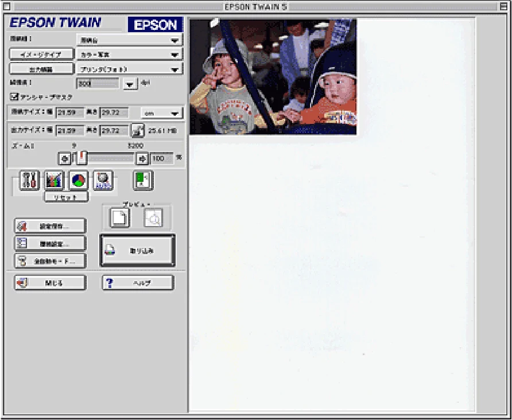Viewport: 512px width, 420px height.
Task: Click the output size height field
Action: 114,131
